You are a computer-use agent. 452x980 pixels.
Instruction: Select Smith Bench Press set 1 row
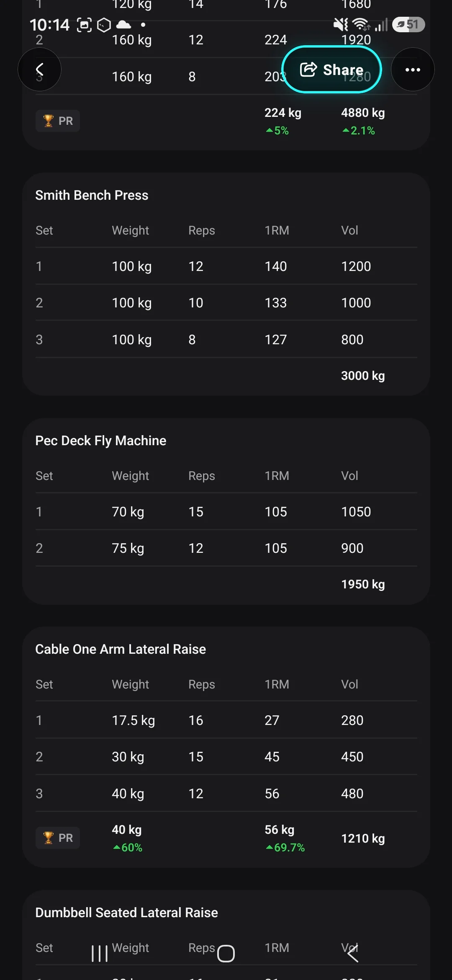pyautogui.click(x=226, y=266)
